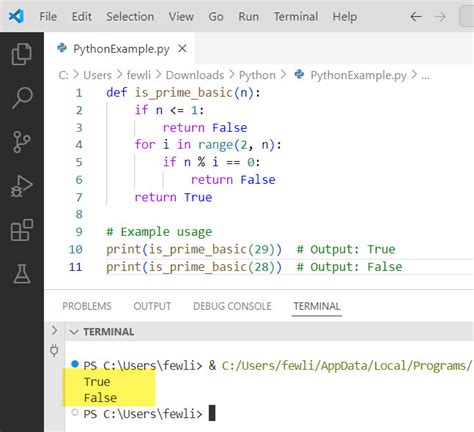The height and width of the screenshot is (432, 474).
Task: Click the 'if n <= 1:' code line
Action: pos(169,110)
